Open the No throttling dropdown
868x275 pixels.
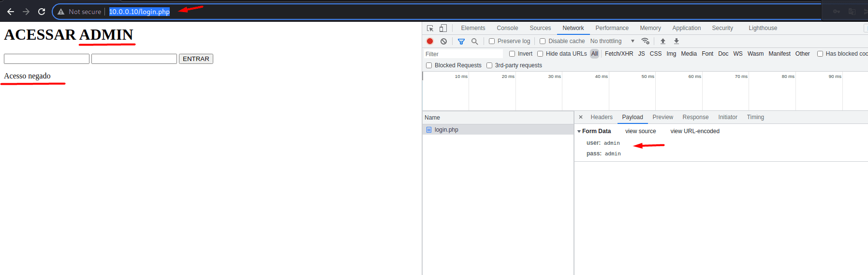pos(612,41)
